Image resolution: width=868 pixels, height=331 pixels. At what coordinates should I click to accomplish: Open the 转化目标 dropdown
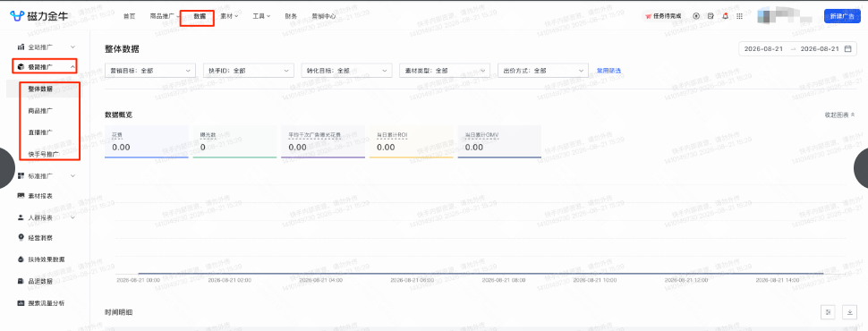346,71
